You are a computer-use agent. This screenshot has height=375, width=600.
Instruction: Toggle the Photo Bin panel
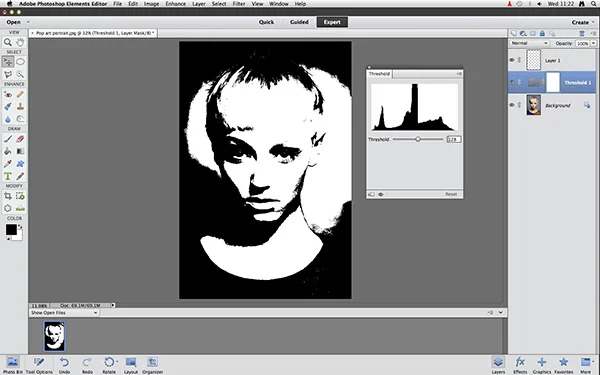click(x=13, y=365)
